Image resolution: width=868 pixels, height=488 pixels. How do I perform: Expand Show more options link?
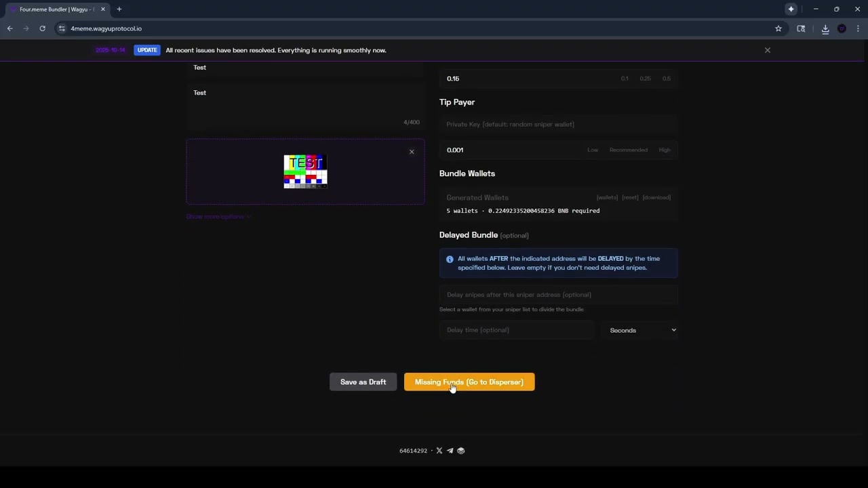(218, 217)
